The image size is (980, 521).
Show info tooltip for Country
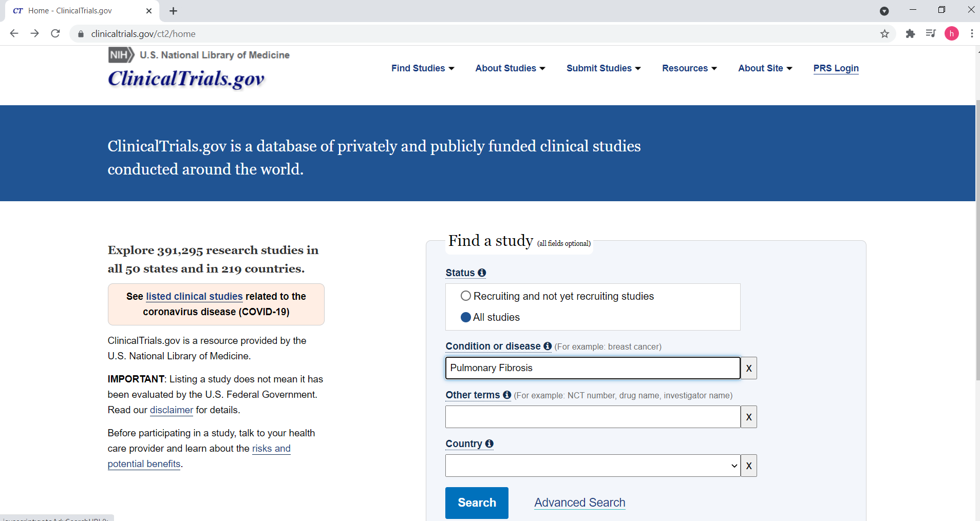pyautogui.click(x=489, y=443)
